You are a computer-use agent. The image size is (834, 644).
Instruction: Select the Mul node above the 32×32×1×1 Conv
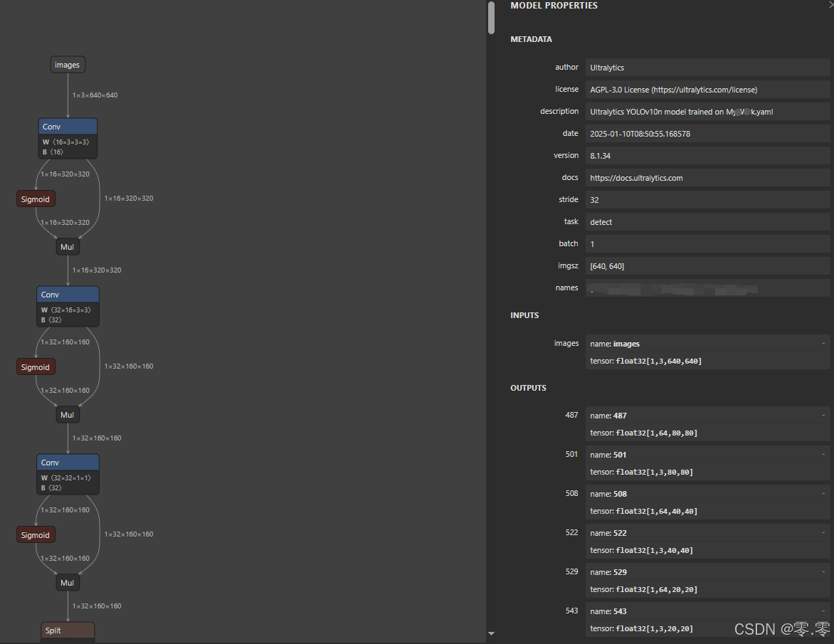point(68,415)
